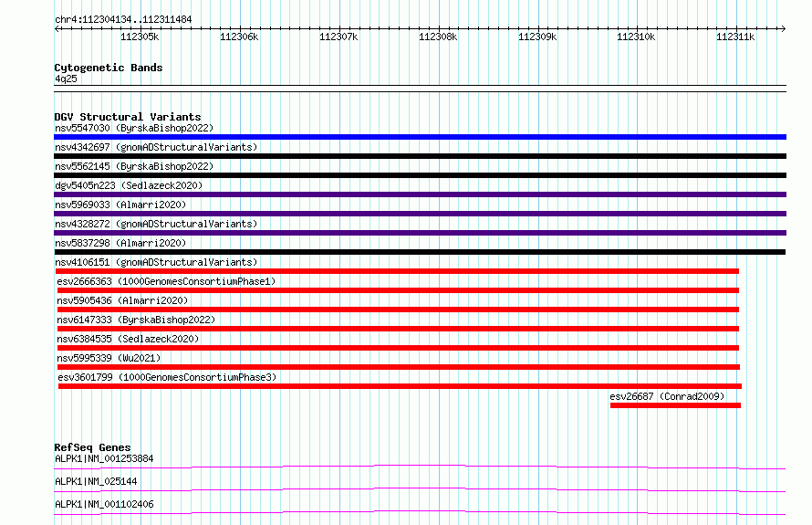
Task: Click the black bar for nsv5562145
Action: point(420,175)
